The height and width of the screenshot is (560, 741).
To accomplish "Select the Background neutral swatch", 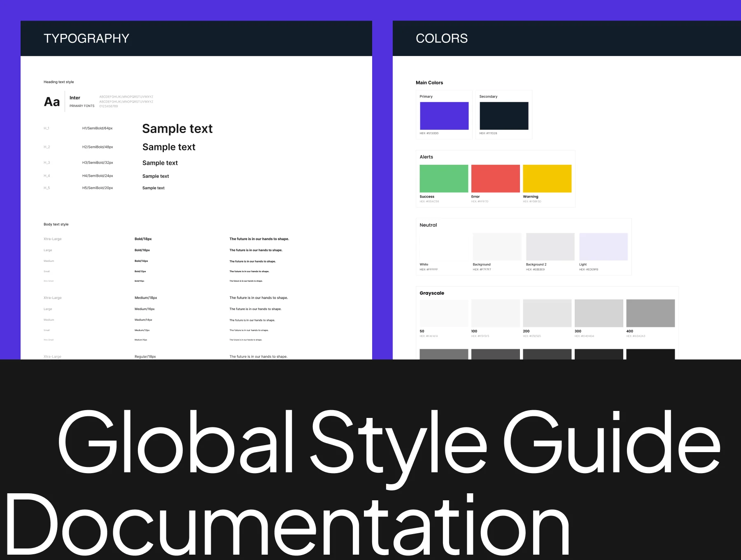I will 497,247.
